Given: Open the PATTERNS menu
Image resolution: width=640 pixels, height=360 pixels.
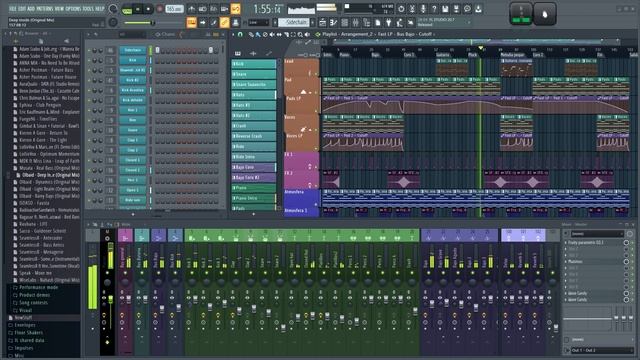Looking at the screenshot, I should point(44,9).
